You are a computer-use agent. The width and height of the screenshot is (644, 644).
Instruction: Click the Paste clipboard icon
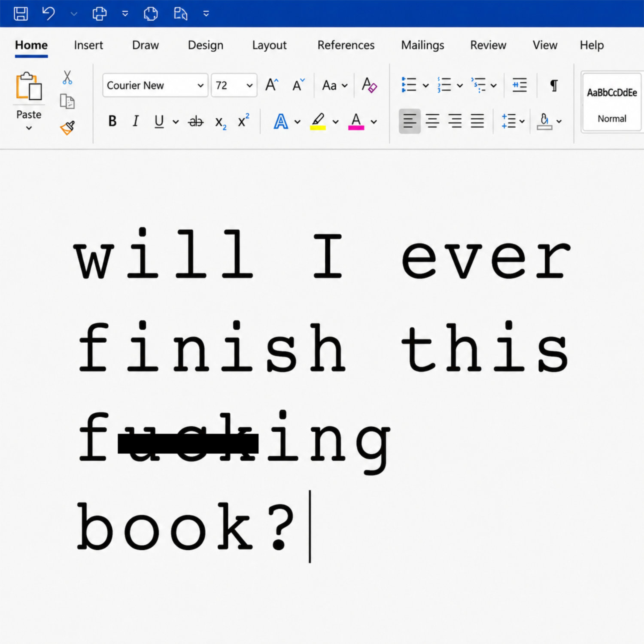click(29, 86)
